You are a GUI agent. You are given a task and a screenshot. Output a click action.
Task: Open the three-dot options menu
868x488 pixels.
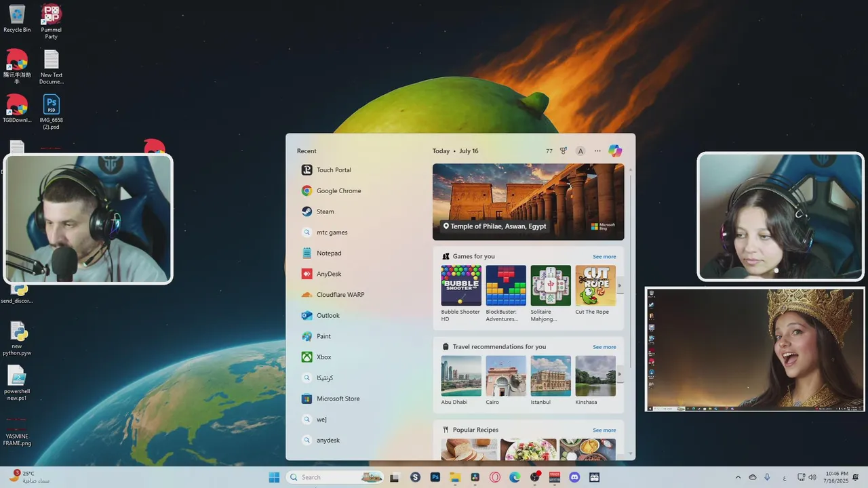597,151
